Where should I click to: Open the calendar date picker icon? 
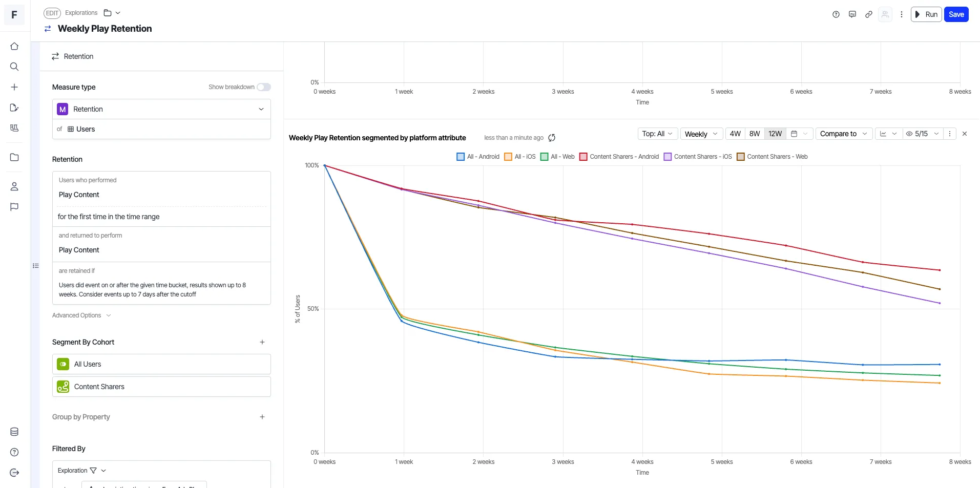click(794, 134)
